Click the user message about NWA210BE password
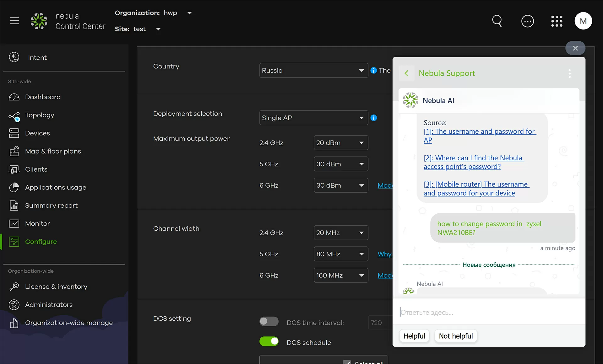 pos(503,228)
